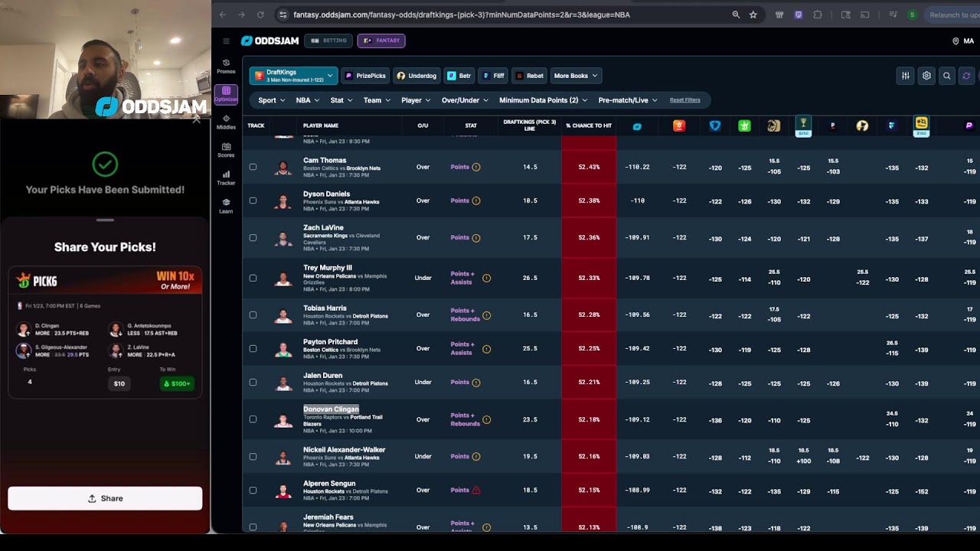Open the Chrome extensions puzzle icon

(x=818, y=15)
